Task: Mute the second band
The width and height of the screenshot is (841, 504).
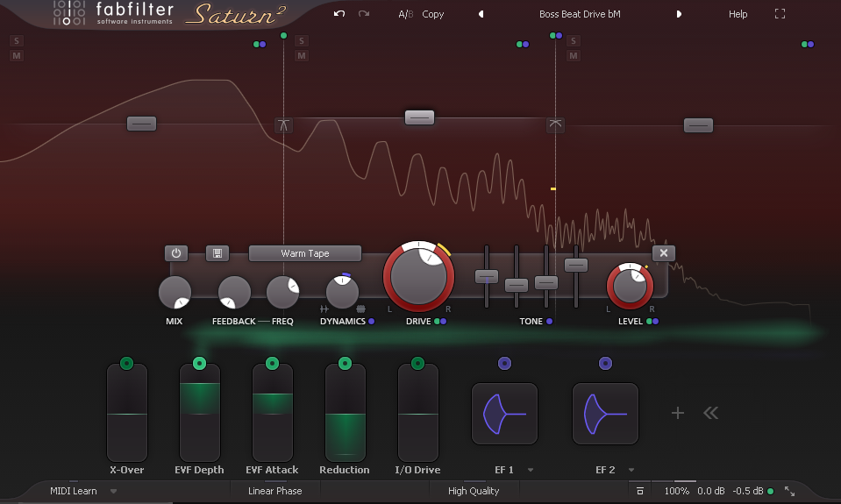Action: (302, 55)
